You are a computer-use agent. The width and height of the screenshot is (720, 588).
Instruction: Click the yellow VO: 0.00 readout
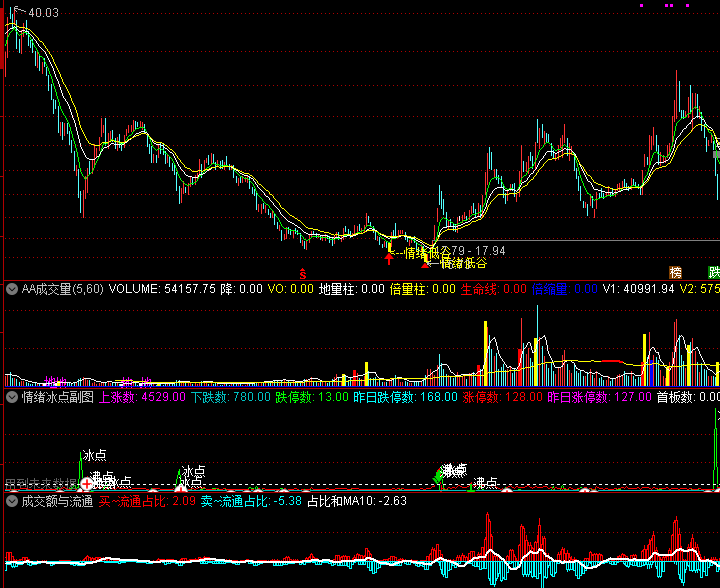pyautogui.click(x=291, y=289)
